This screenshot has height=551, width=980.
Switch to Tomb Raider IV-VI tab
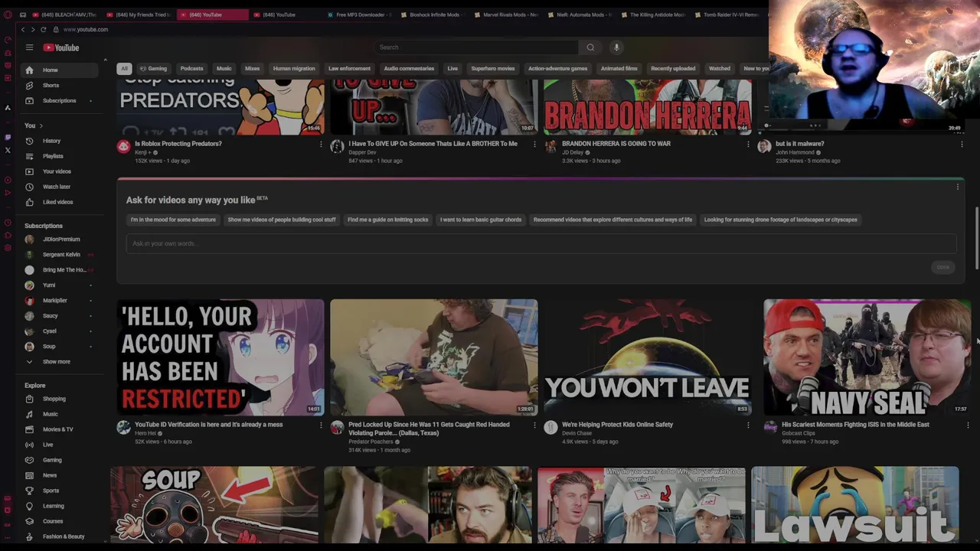[x=727, y=15]
